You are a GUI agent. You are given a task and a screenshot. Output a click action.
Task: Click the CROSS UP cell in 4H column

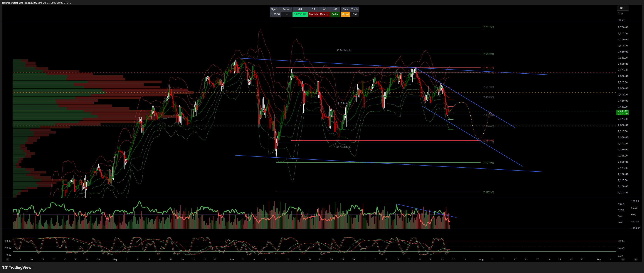click(x=300, y=14)
